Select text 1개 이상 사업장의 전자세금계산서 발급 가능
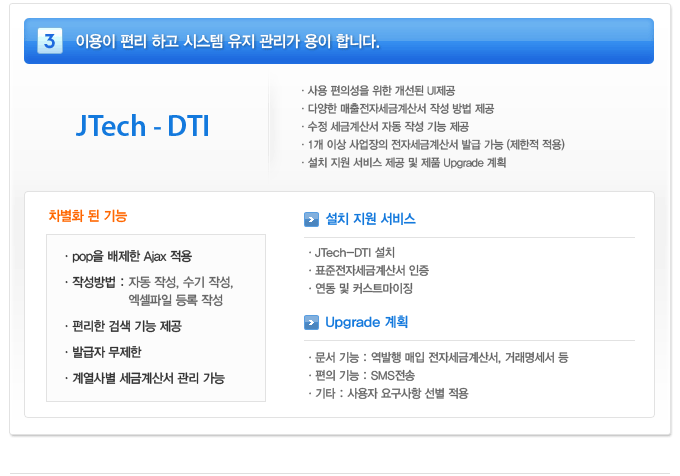The width and height of the screenshot is (680, 476). [x=405, y=144]
